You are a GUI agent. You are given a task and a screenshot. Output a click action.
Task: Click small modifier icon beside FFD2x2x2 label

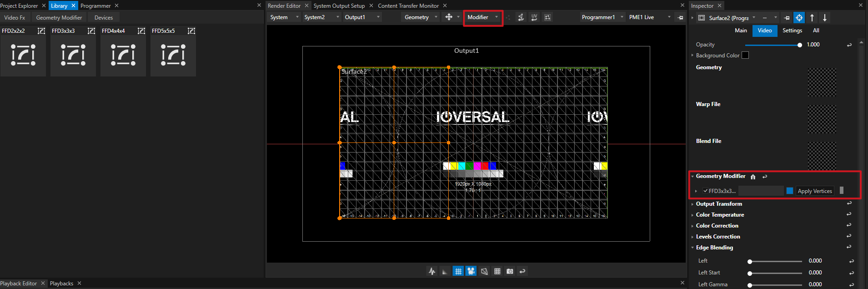41,31
